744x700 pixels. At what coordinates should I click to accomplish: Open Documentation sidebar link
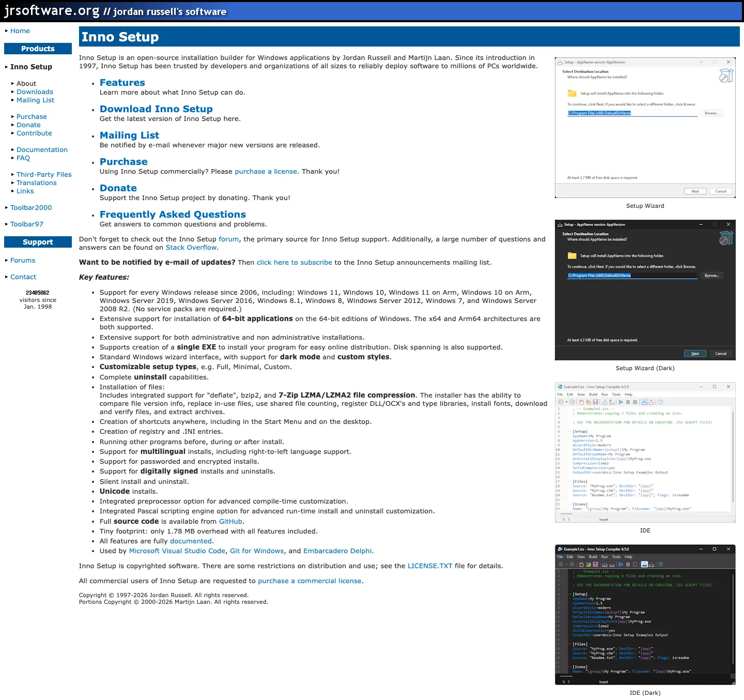42,149
